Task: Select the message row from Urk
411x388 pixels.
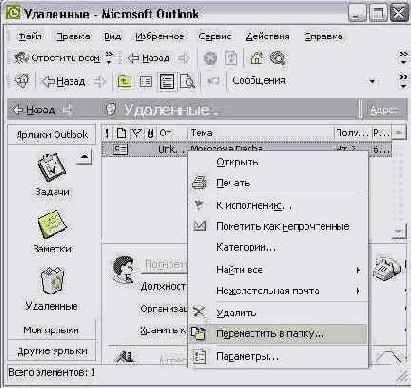Action: click(247, 149)
